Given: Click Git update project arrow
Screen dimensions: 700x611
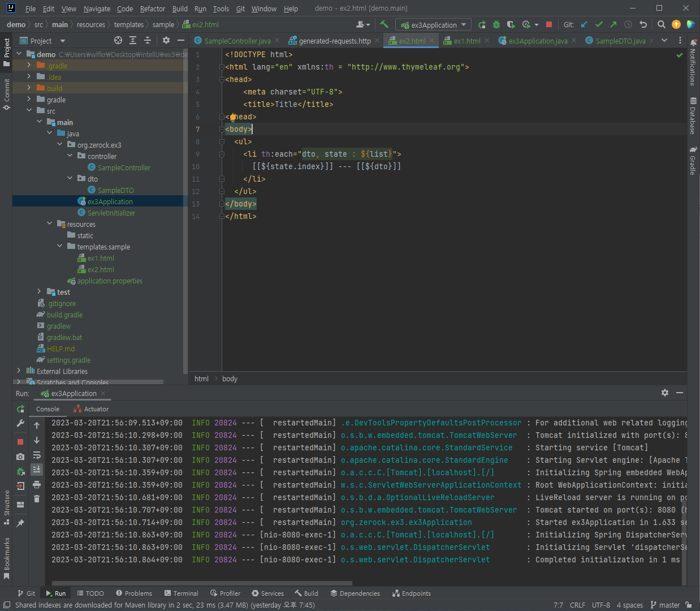Looking at the screenshot, I should click(584, 24).
